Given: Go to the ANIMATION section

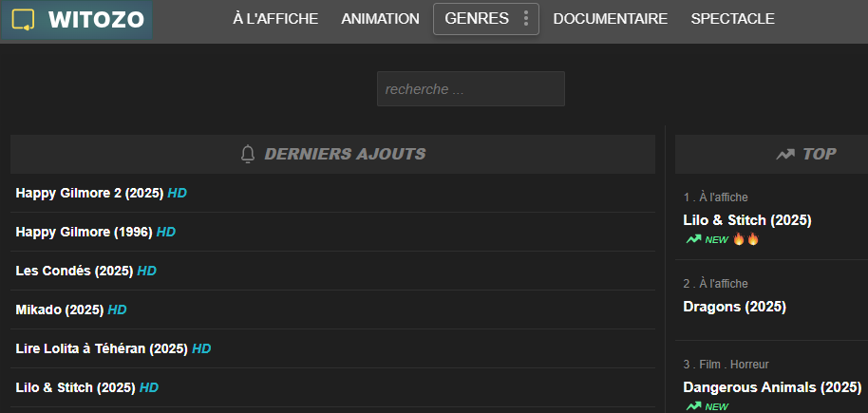Looking at the screenshot, I should click(x=380, y=19).
